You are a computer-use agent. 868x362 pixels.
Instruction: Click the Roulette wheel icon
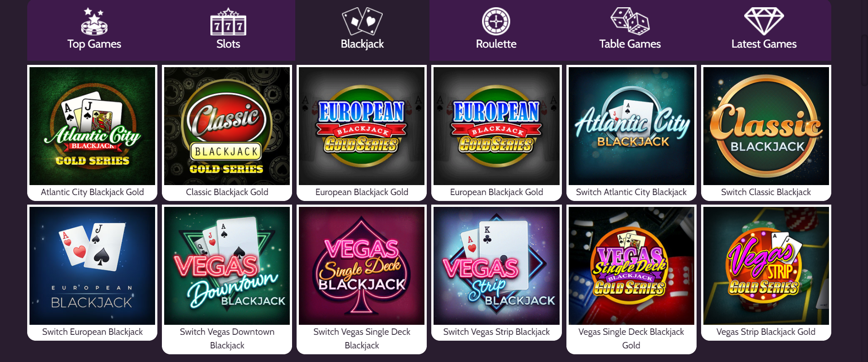click(495, 20)
